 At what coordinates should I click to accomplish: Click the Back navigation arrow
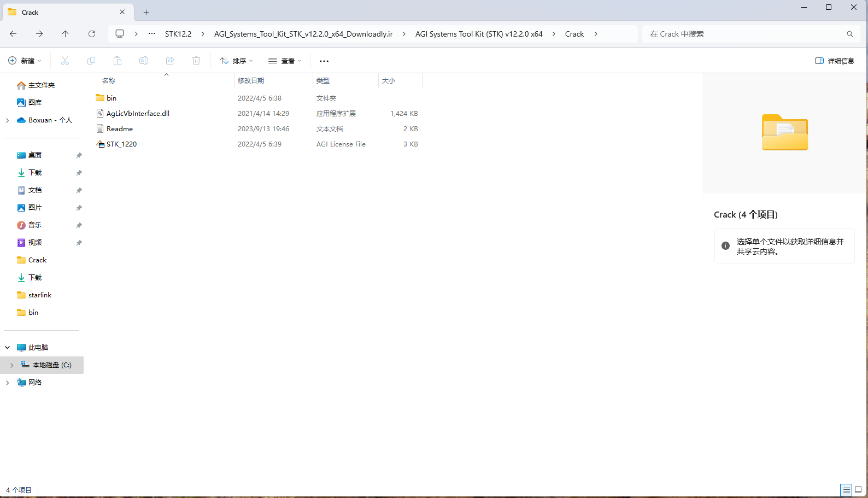(x=13, y=34)
